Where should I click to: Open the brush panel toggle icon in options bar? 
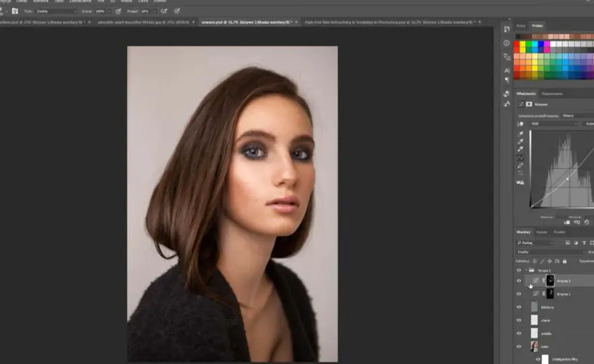point(15,11)
